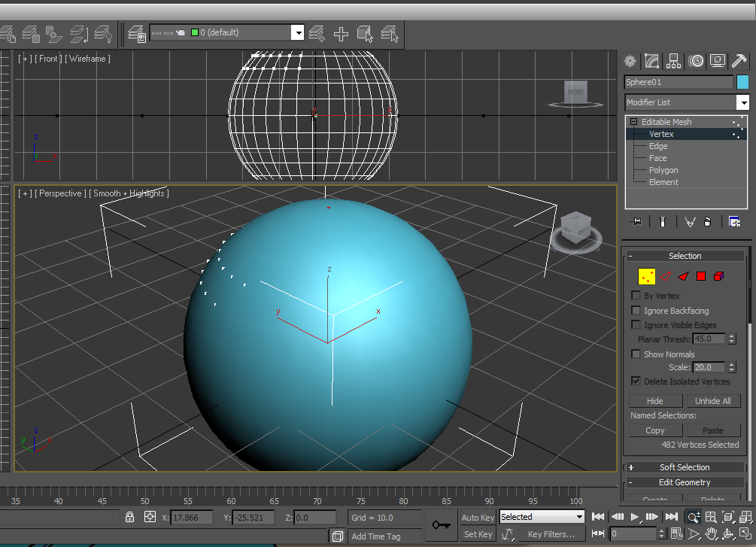
Task: Enable the By Vertex checkbox
Action: 636,296
